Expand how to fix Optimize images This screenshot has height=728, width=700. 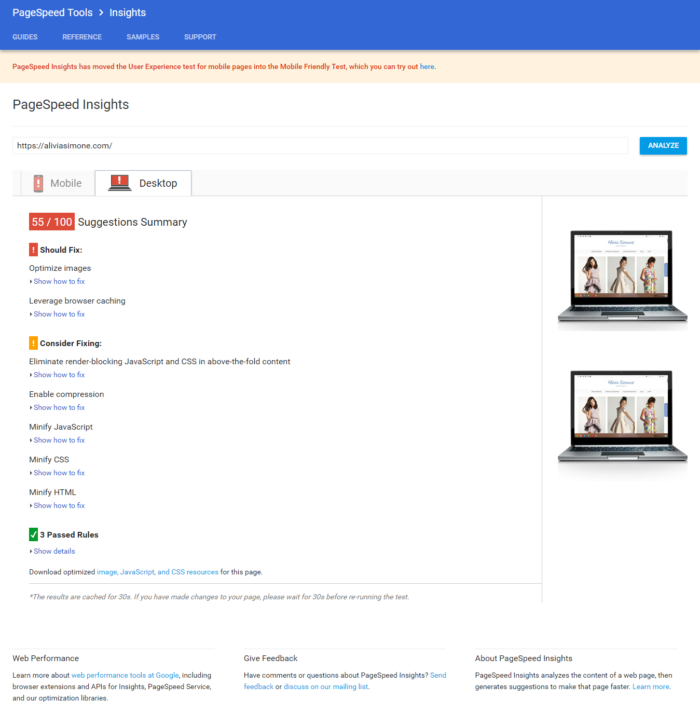[x=59, y=281]
